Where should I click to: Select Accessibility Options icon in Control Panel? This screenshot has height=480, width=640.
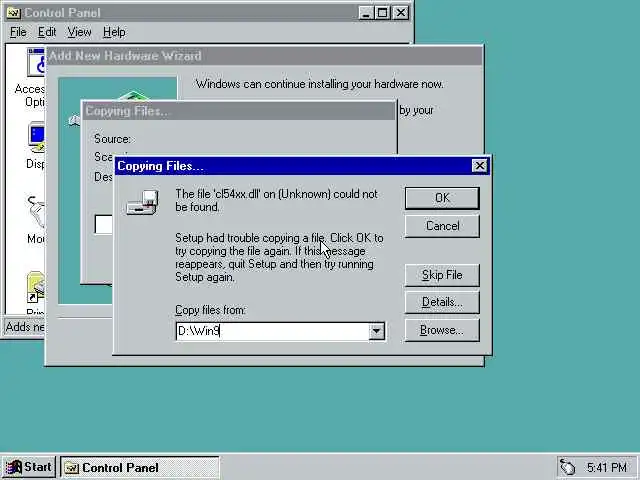36,62
